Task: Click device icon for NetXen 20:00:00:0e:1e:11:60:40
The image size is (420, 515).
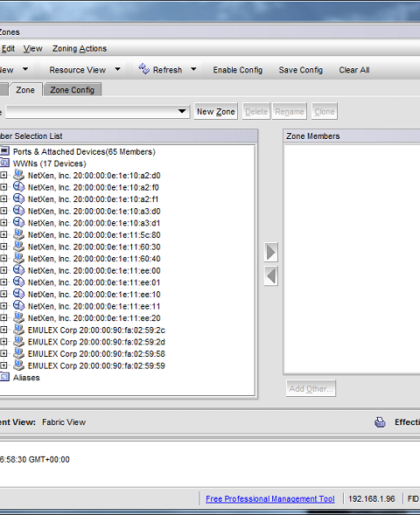Action: 19,258
